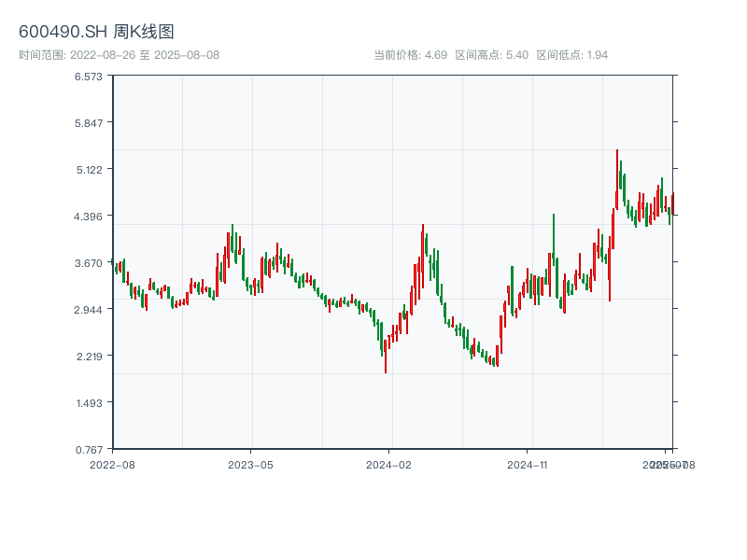
Task: Click the x-axis label 2023-05
Action: 250,465
